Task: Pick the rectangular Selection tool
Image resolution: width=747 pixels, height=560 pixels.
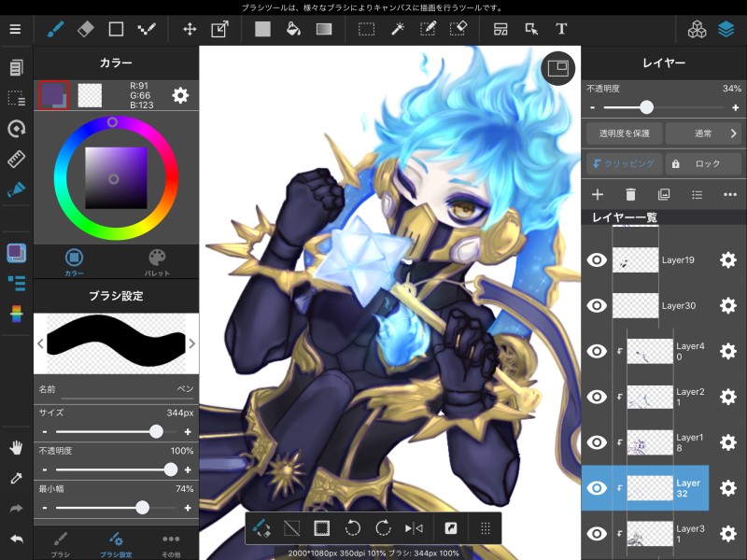Action: pos(366,30)
